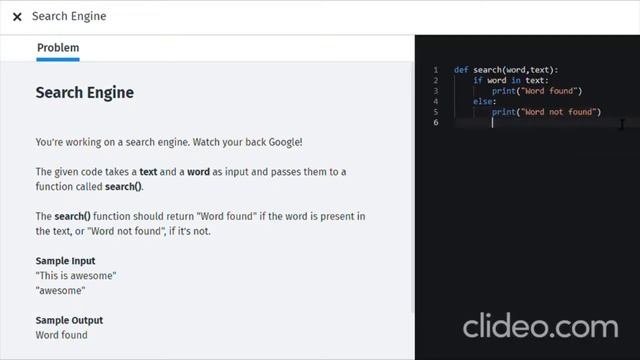Image resolution: width=640 pixels, height=360 pixels.
Task: Click code line 4 'else:'
Action: [484, 101]
